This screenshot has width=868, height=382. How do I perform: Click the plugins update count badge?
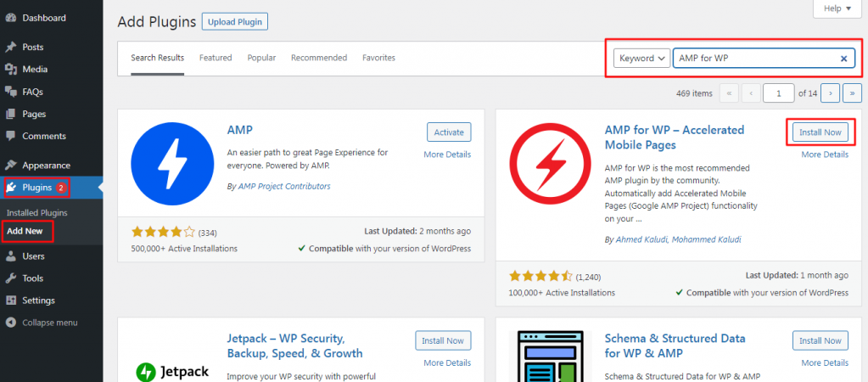point(61,188)
